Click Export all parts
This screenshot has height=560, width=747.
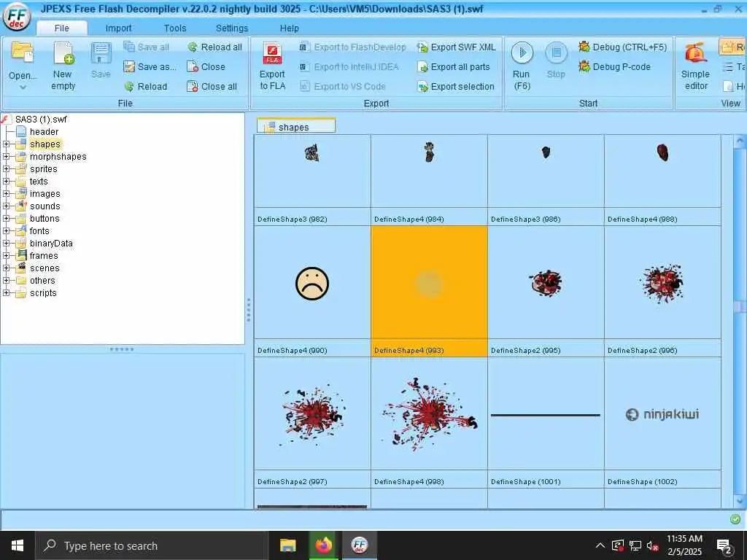pyautogui.click(x=453, y=66)
